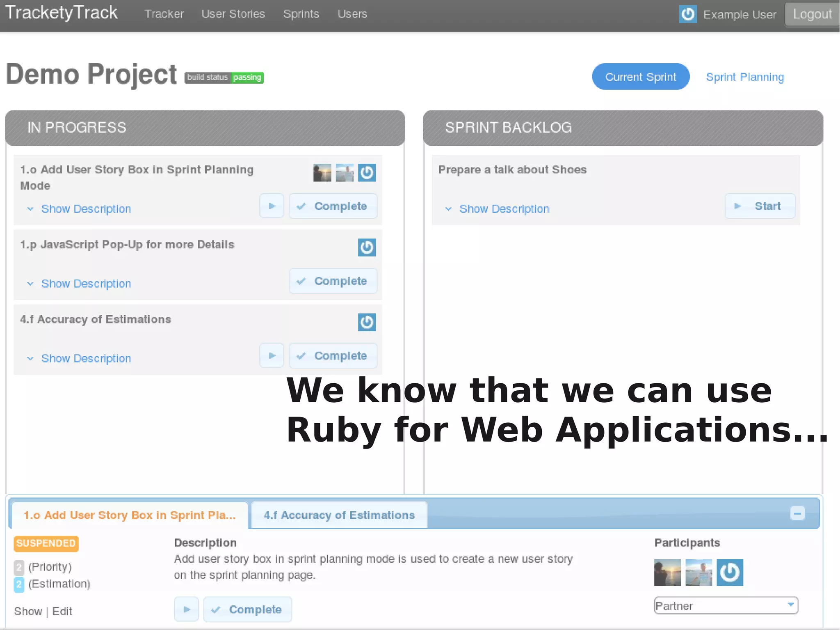Click sunset avatar on story 1.o card
Image resolution: width=840 pixels, height=630 pixels.
coord(322,173)
